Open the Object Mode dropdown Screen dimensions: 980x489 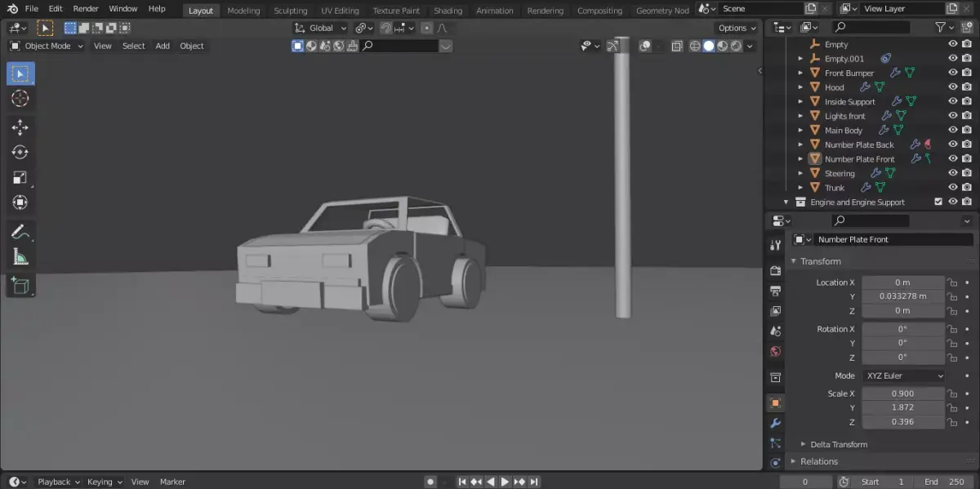tap(47, 46)
